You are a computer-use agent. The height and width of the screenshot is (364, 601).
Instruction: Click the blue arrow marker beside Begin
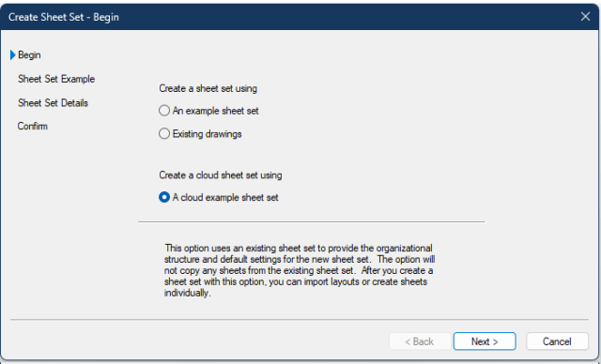[12, 55]
